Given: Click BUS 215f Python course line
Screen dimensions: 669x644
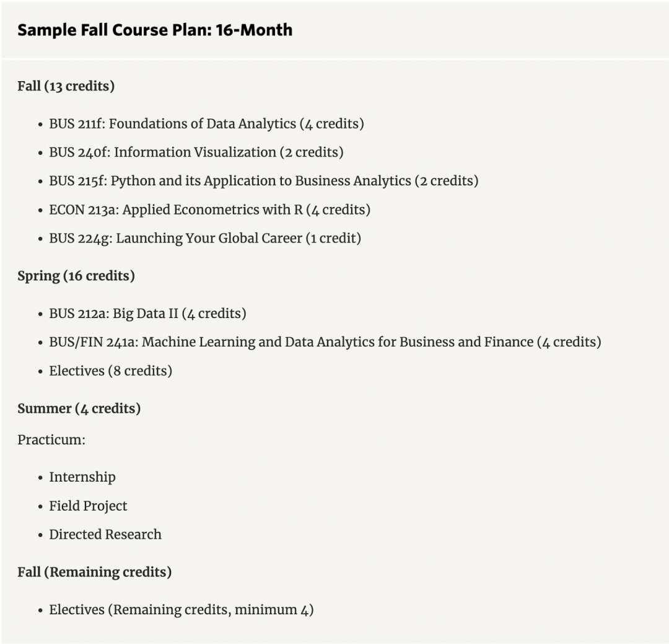Looking at the screenshot, I should [x=263, y=181].
